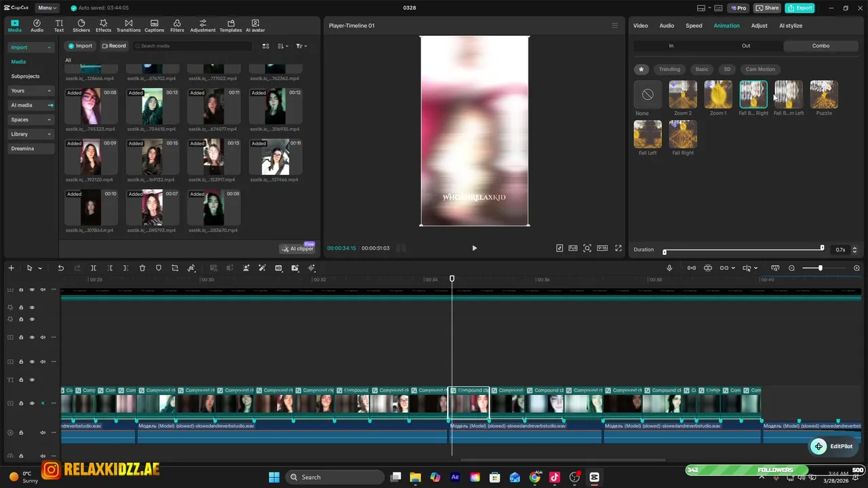The height and width of the screenshot is (488, 868).
Task: Delete the selected clip with trash icon
Action: pyautogui.click(x=142, y=268)
